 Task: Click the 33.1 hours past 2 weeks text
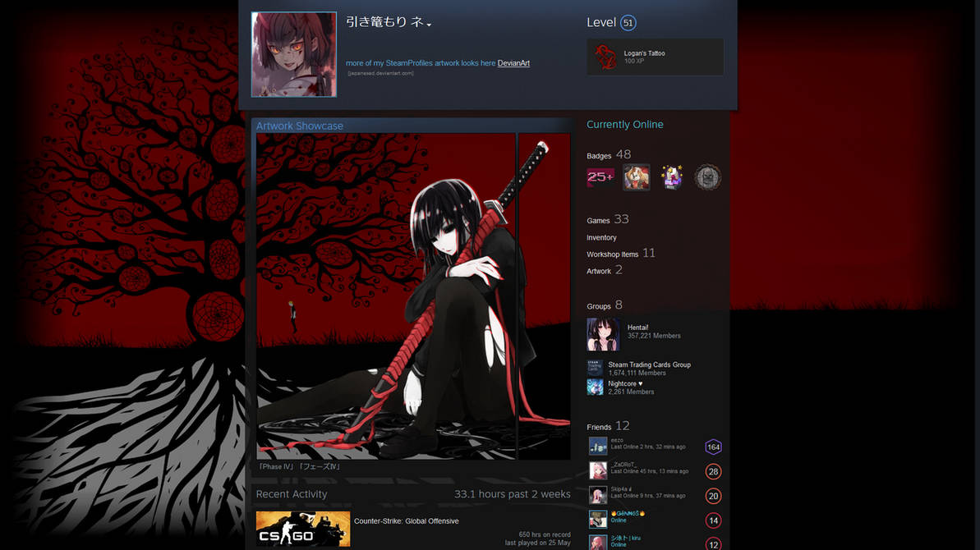[x=513, y=494]
